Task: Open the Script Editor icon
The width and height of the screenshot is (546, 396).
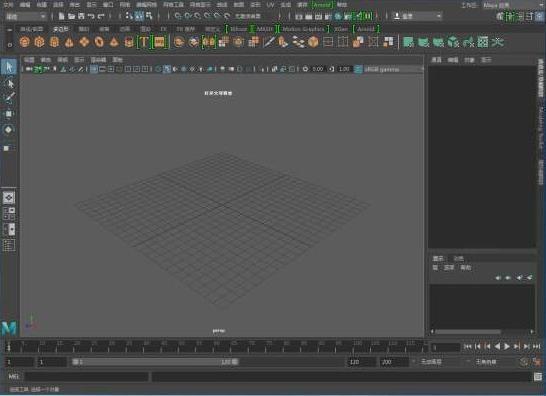Action: (538, 376)
